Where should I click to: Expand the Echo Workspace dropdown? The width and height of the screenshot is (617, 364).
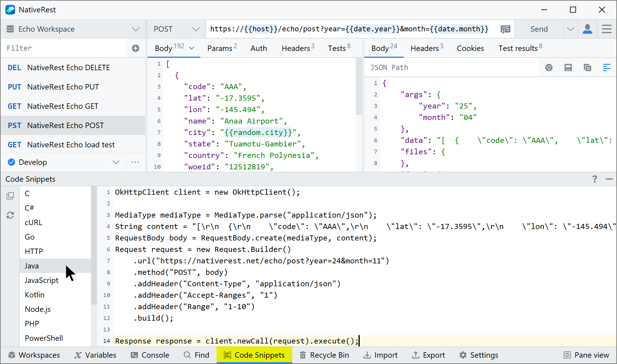136,29
